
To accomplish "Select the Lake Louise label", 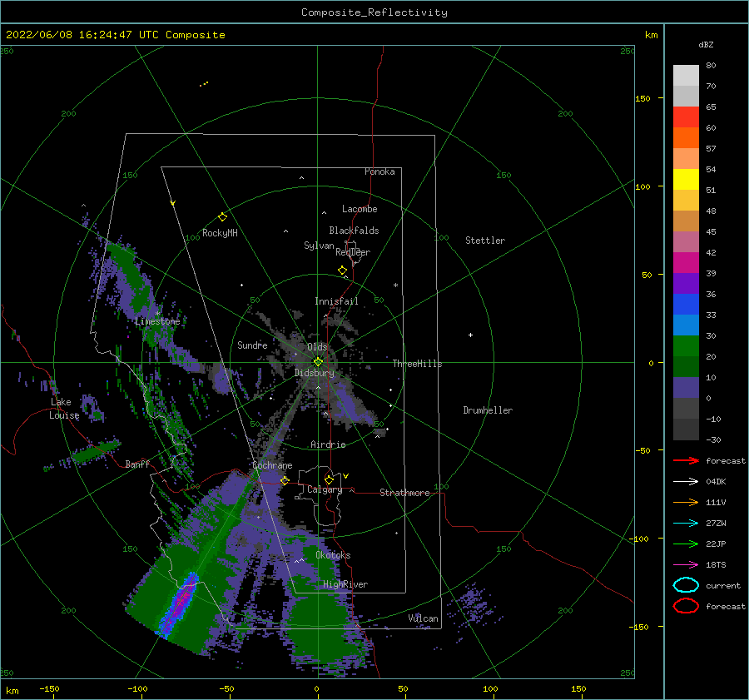I will click(x=64, y=409).
